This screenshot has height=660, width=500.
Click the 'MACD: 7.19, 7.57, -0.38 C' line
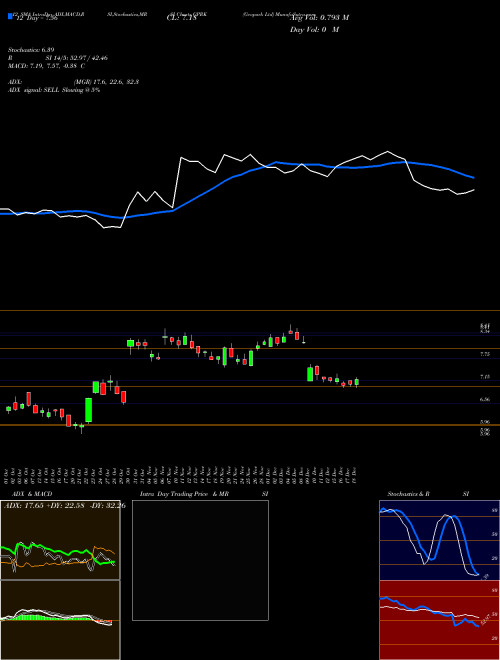46,66
